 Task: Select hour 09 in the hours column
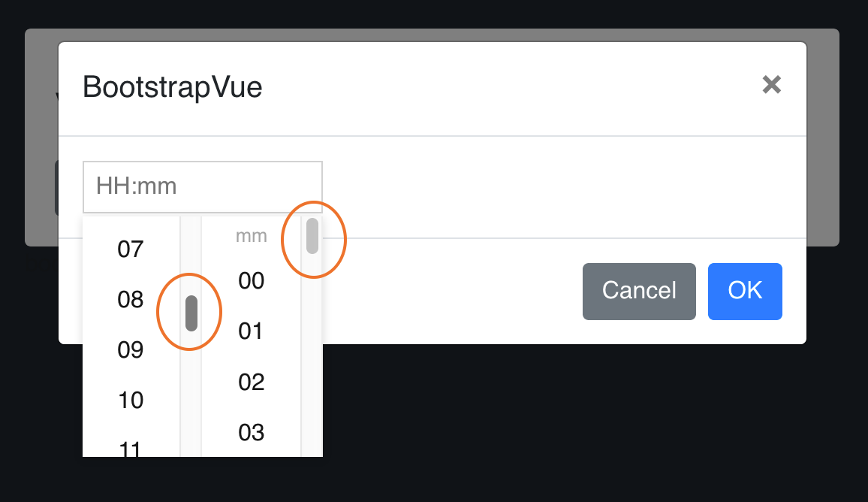130,349
